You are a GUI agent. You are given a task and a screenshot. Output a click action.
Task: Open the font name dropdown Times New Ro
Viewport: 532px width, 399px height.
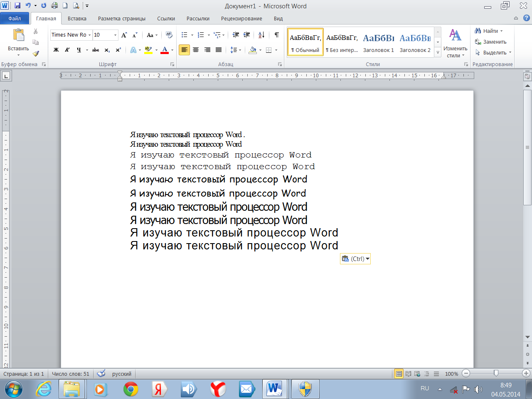[89, 35]
